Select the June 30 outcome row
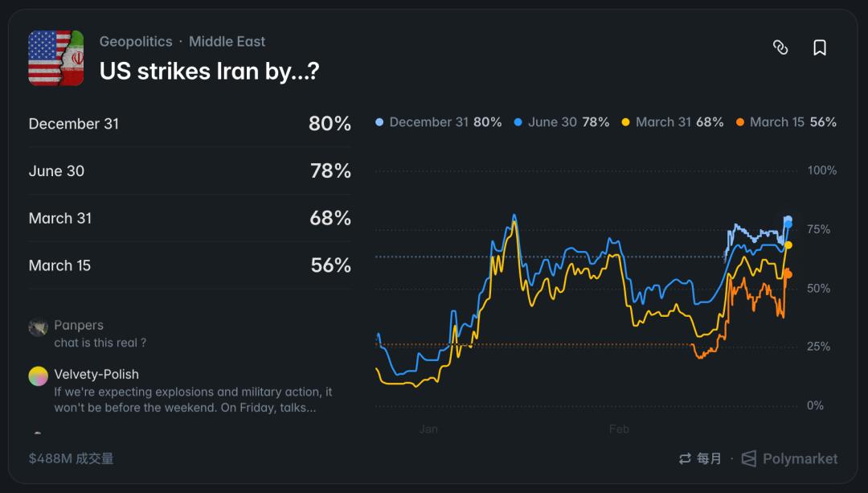Screen dimensions: 868x493 (x=190, y=170)
